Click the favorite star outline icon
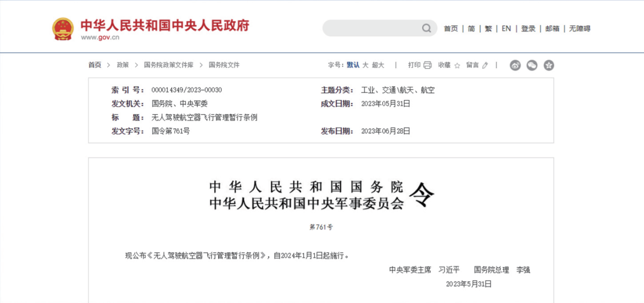The width and height of the screenshot is (644, 303). point(457,66)
